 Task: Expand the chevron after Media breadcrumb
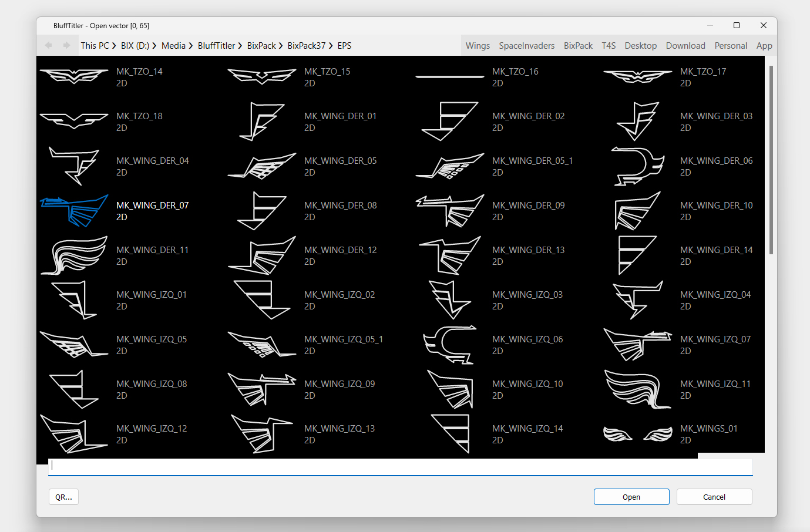tap(191, 46)
